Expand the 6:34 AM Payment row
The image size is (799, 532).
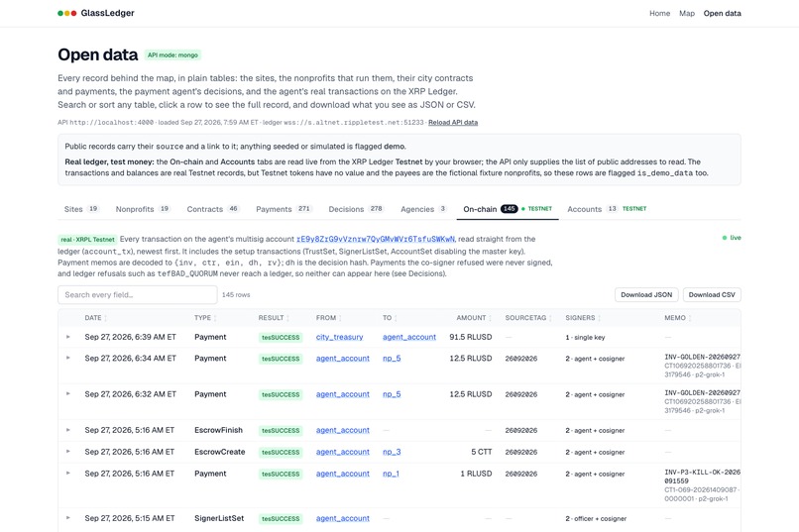coord(67,358)
